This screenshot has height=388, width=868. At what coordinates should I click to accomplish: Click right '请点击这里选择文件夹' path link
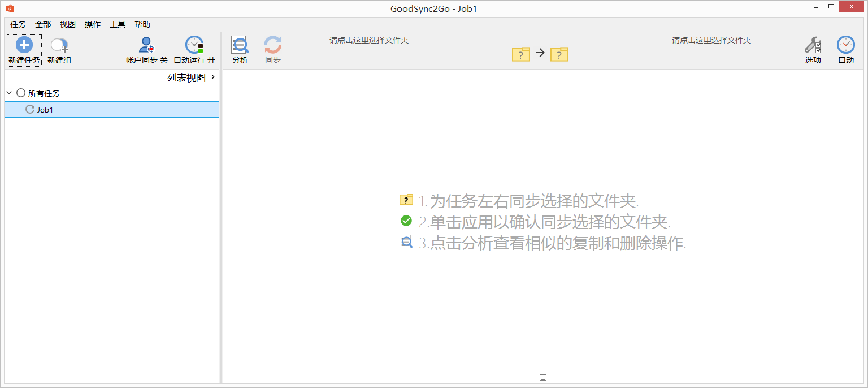711,41
